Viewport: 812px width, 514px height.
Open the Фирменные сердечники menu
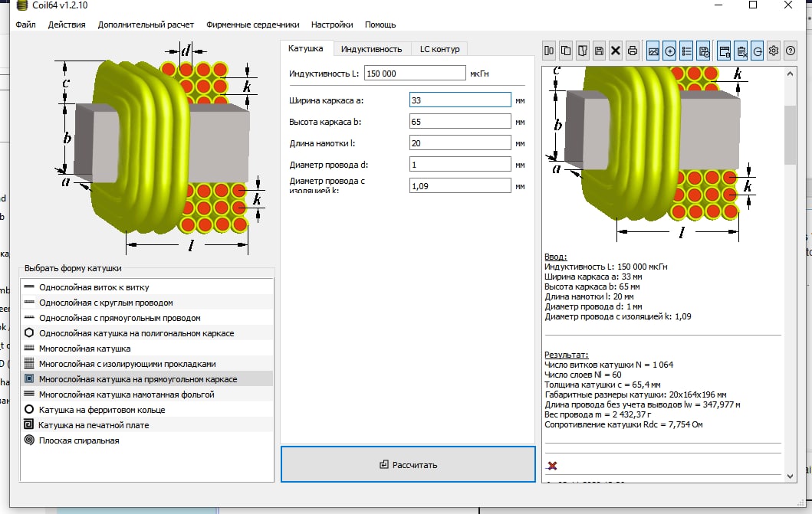tap(253, 25)
